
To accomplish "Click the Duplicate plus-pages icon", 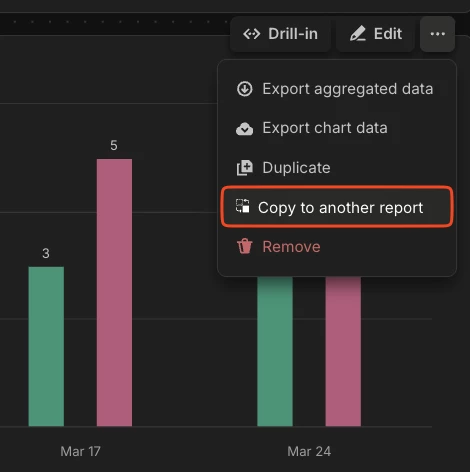I will pos(245,168).
